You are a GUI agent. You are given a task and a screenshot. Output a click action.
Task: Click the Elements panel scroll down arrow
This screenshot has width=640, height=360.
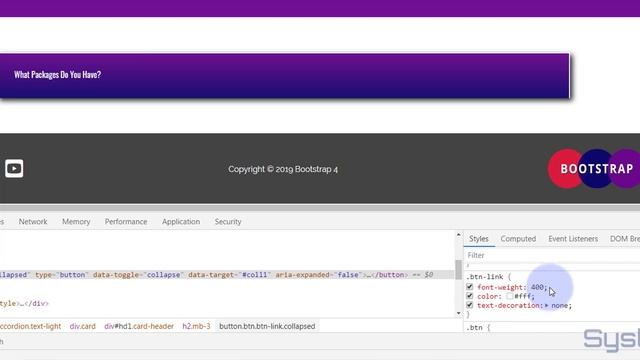[458, 313]
